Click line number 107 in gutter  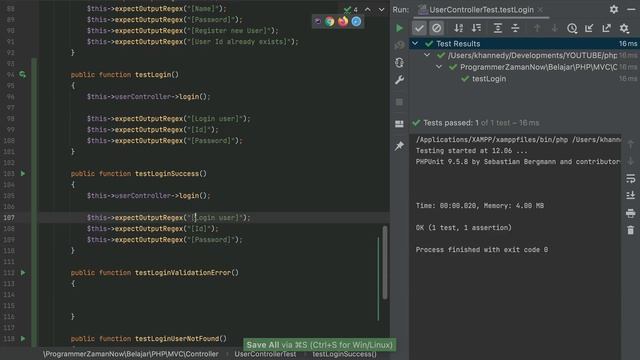[x=9, y=218]
